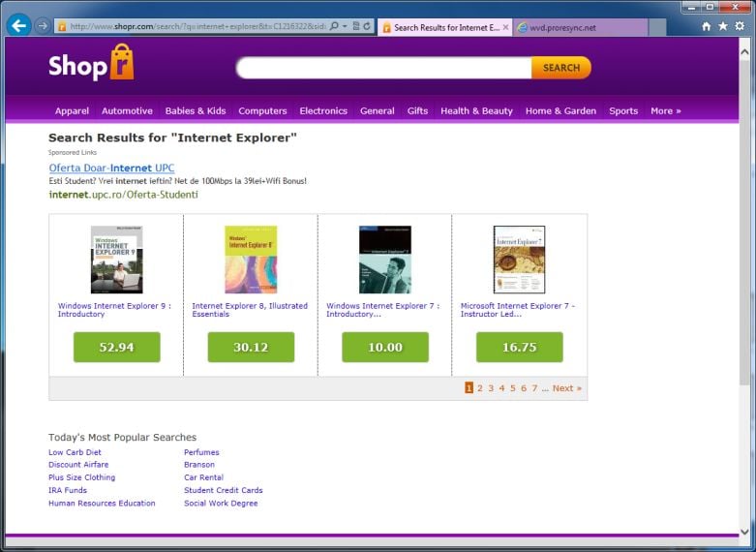This screenshot has height=552, width=756.
Task: Click the 30.12 price button
Action: point(251,347)
